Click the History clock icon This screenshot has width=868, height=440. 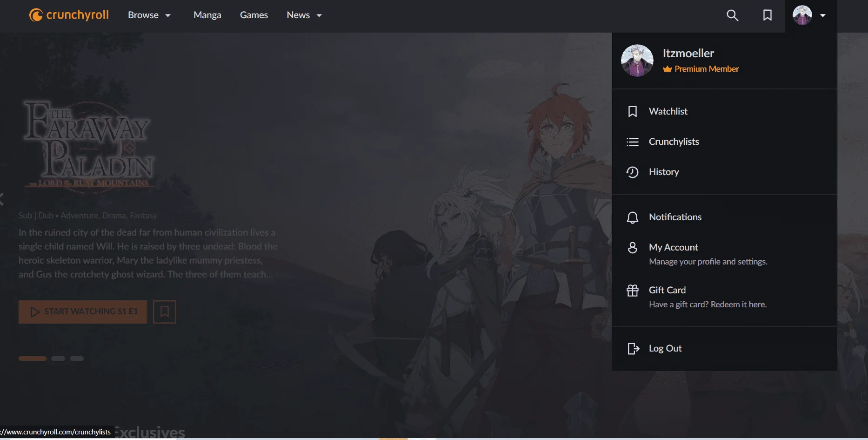(632, 172)
